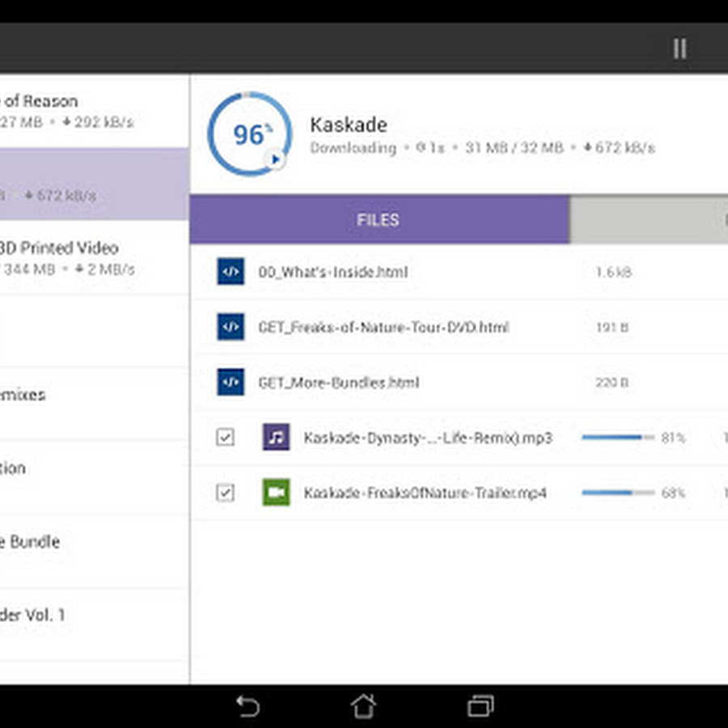The image size is (728, 728).
Task: Uncheck the Kaskade-FreaksOfNature-Trailer.mp4 checkbox
Action: 225,492
